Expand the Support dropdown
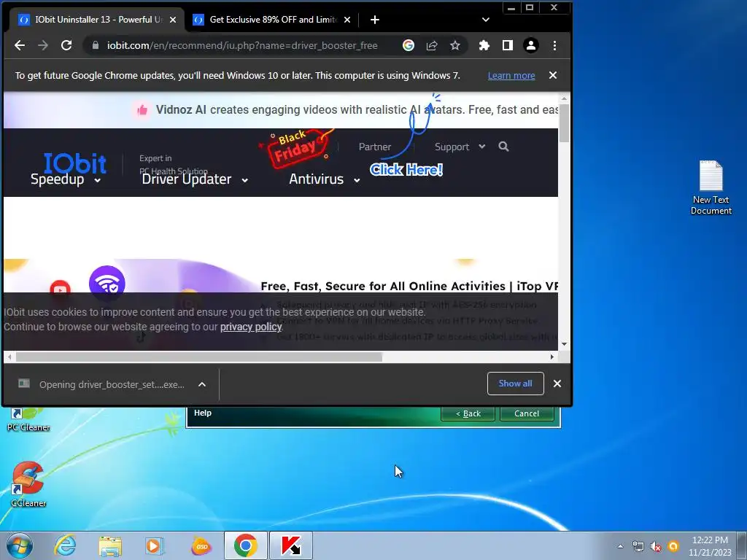This screenshot has height=560, width=747. click(x=460, y=147)
